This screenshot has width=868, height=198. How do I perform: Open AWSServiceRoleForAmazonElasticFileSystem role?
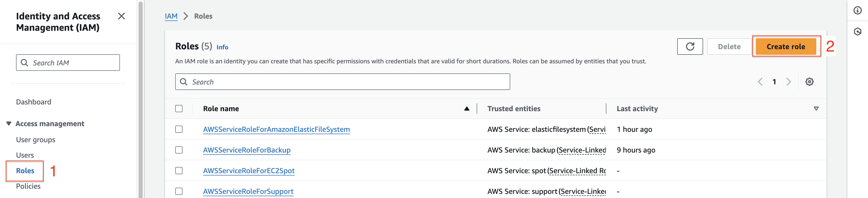tap(276, 129)
